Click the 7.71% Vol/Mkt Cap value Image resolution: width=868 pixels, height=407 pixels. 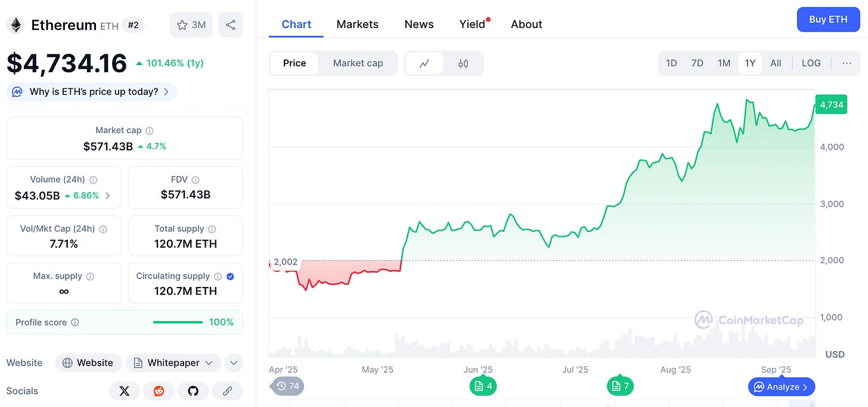[64, 243]
